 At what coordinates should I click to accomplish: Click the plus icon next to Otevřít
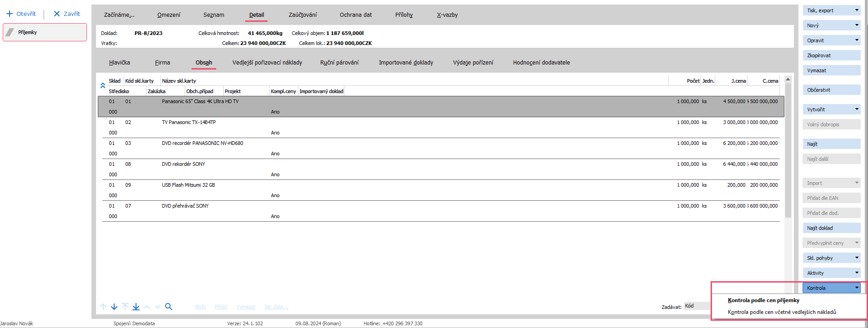(10, 14)
